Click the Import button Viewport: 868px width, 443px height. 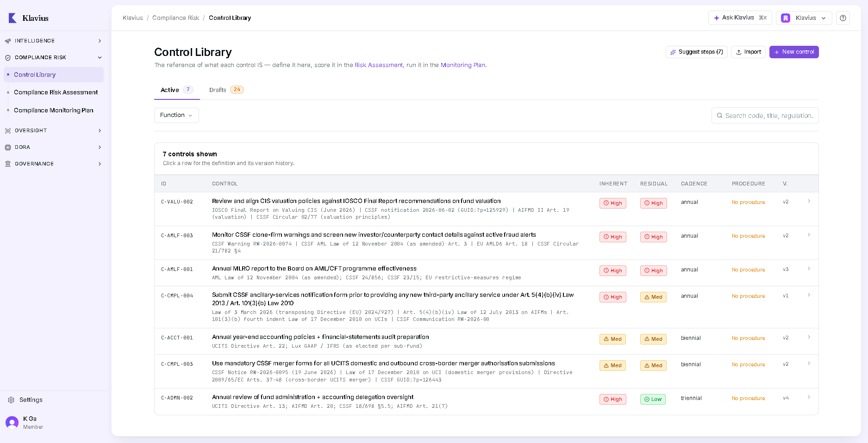749,52
